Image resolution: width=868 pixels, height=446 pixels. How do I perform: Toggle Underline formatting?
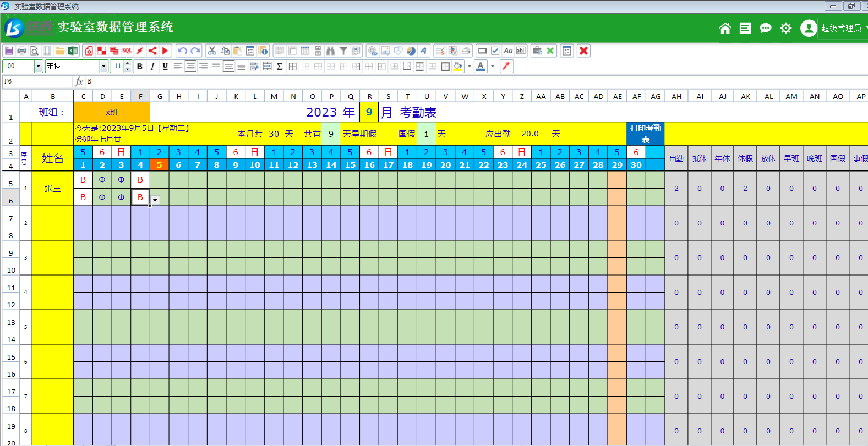coord(165,67)
